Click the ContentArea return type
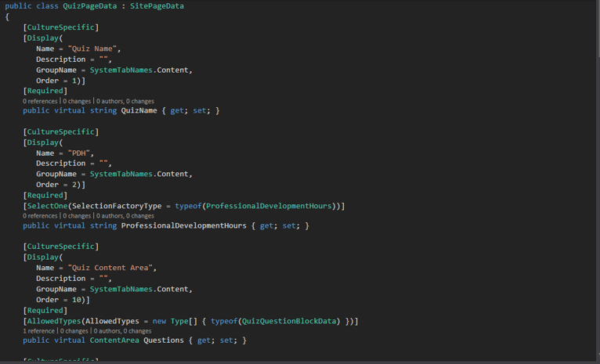 114,341
